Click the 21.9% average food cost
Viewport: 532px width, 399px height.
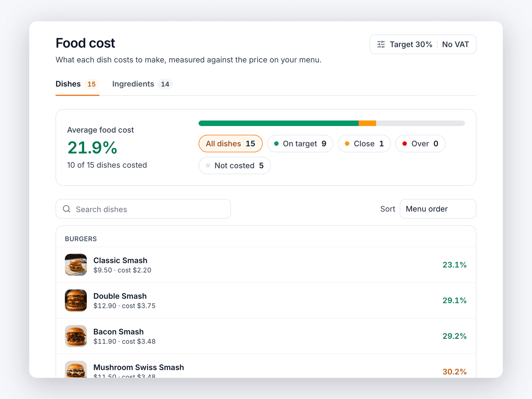tap(92, 148)
